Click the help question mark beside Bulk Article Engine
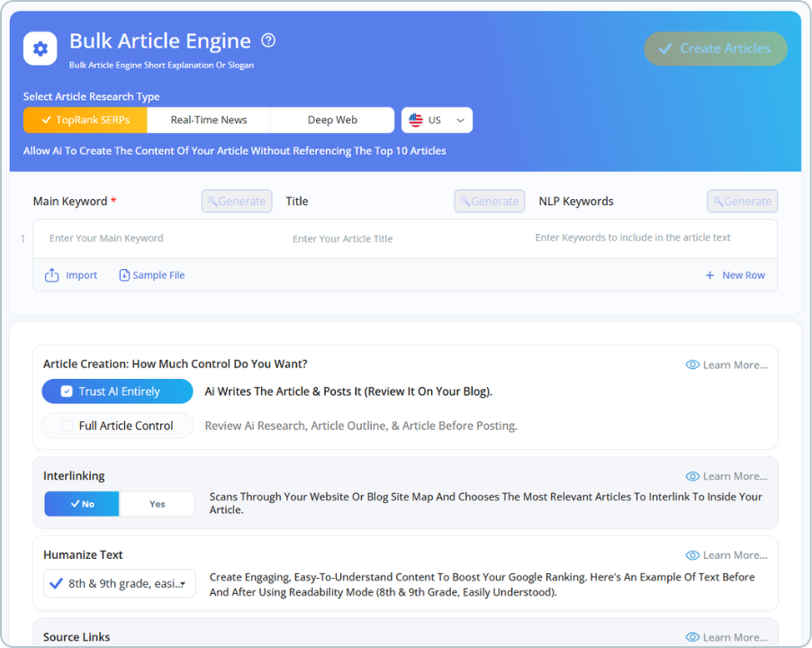Viewport: 812px width, 648px height. [x=268, y=40]
